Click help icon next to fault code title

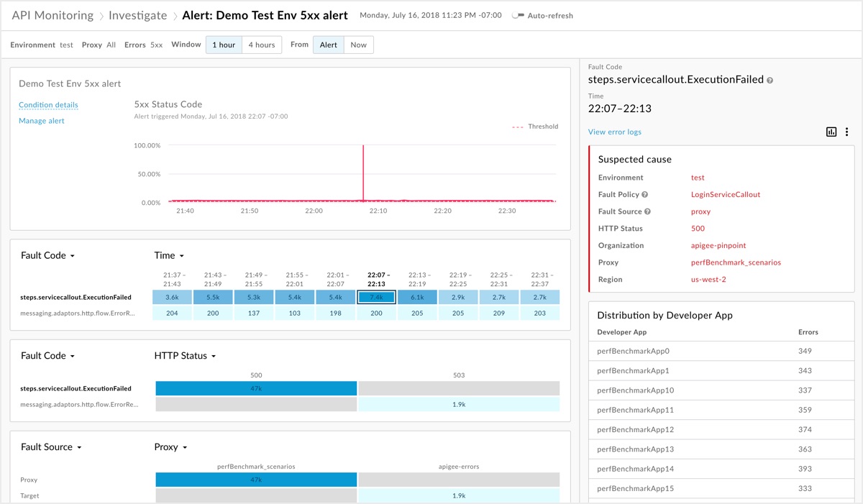pyautogui.click(x=770, y=81)
